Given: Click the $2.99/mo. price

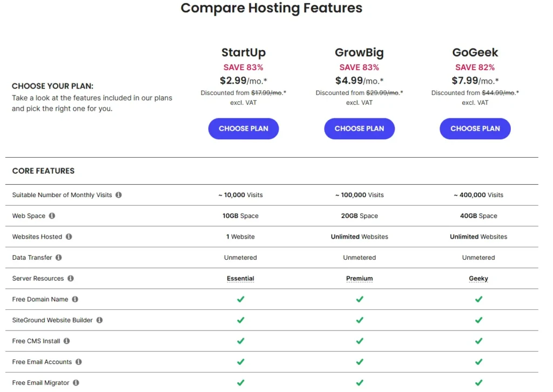Looking at the screenshot, I should pos(244,81).
